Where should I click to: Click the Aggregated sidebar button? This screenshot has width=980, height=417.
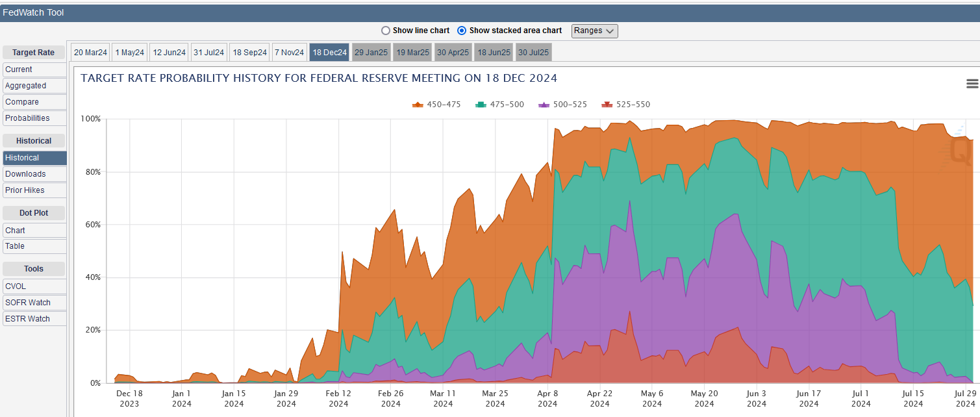click(34, 86)
